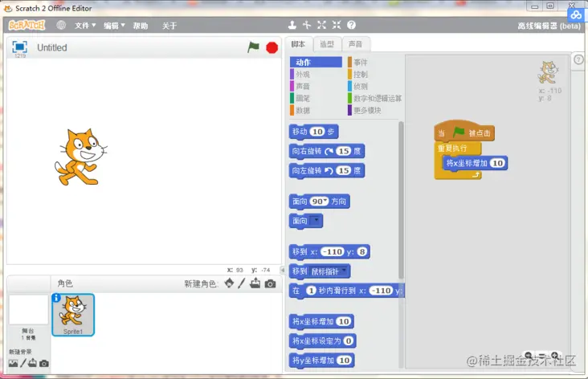Select the Sprite1 thumbnail
The height and width of the screenshot is (379, 588).
[x=73, y=315]
